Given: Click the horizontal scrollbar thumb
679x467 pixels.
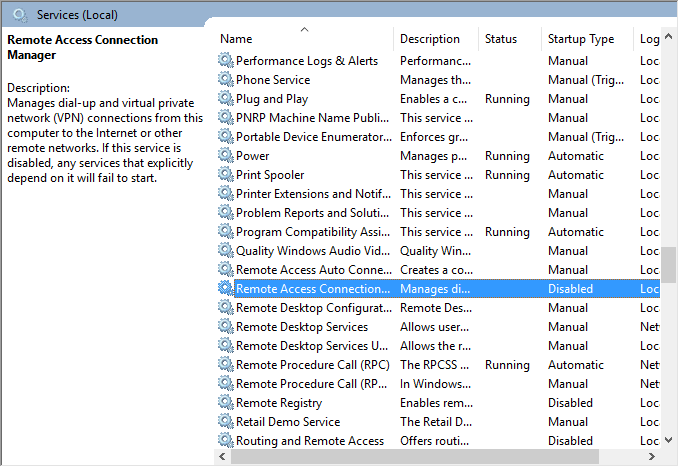Looking at the screenshot, I should point(415,456).
